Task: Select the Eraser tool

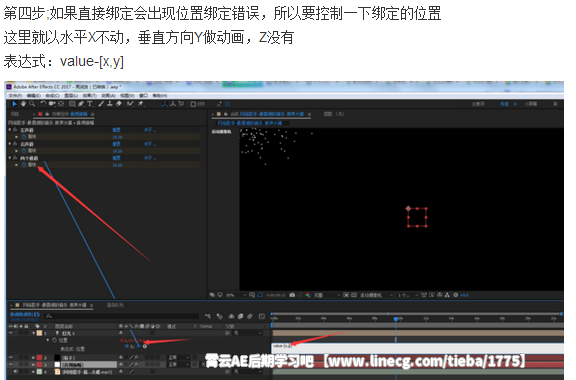Action: [119, 104]
